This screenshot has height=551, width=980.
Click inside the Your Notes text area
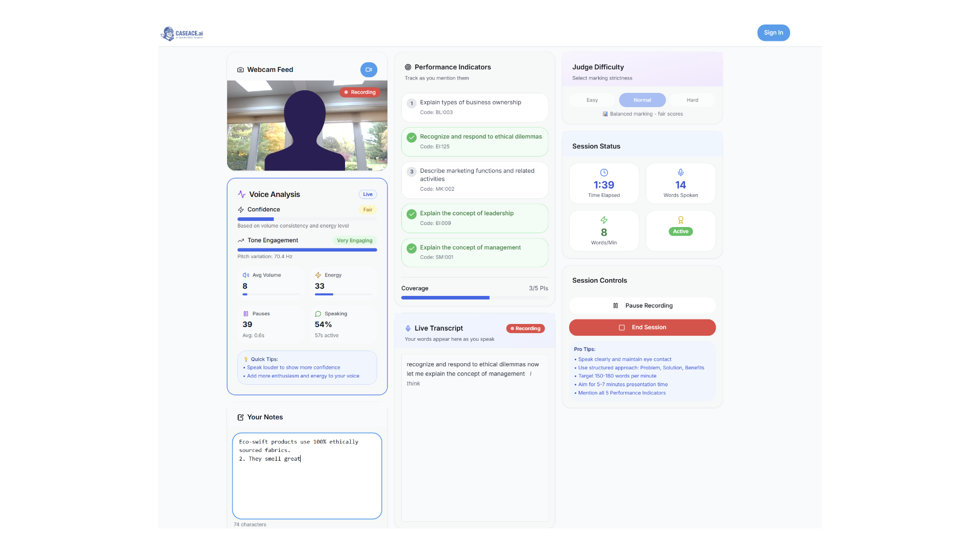(x=307, y=475)
